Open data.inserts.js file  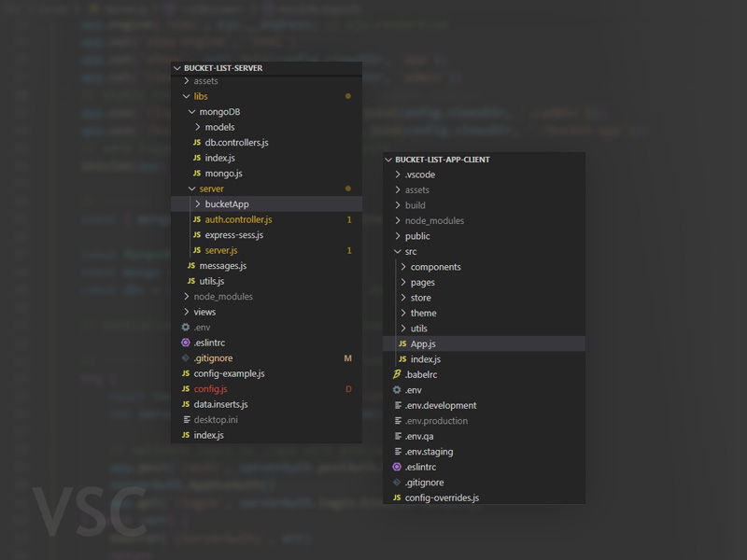click(220, 404)
